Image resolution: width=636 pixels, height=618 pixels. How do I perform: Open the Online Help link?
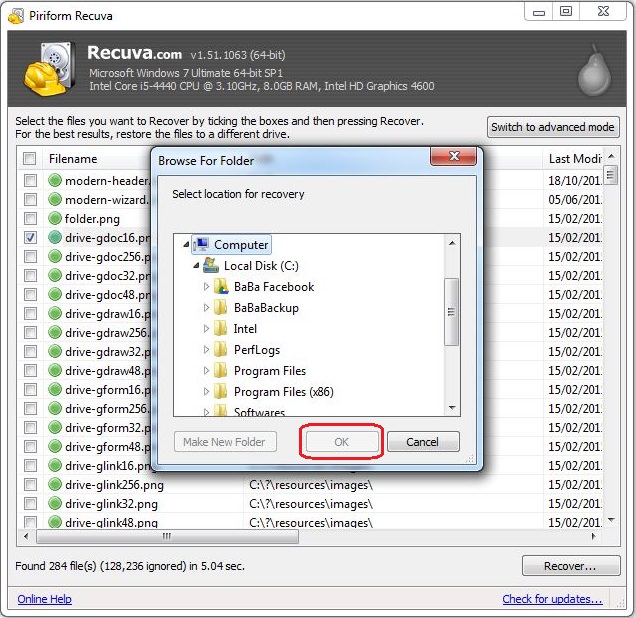click(45, 599)
